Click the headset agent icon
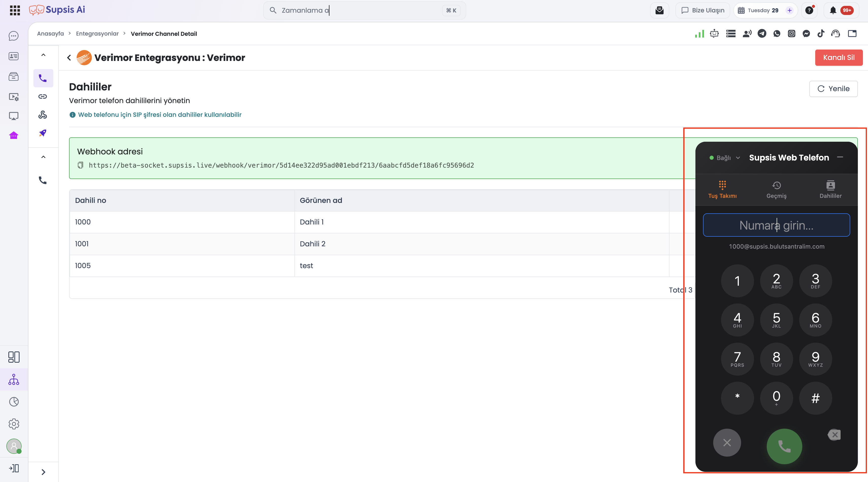 [836, 34]
